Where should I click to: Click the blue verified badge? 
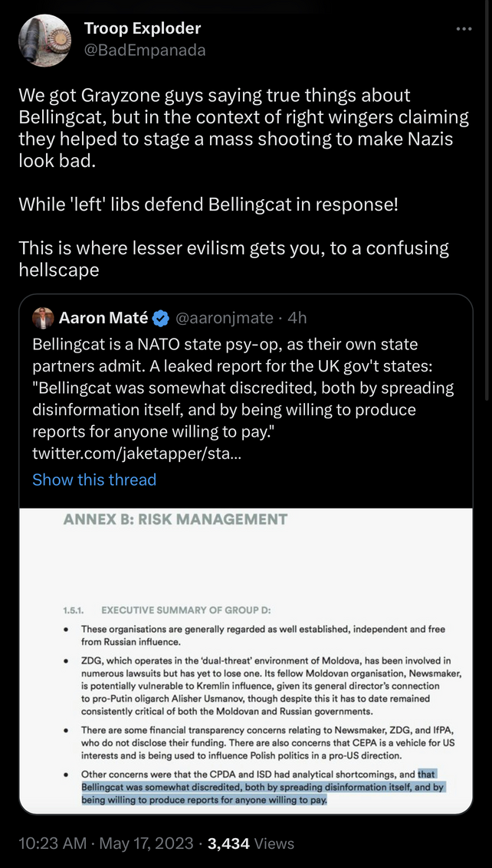161,318
